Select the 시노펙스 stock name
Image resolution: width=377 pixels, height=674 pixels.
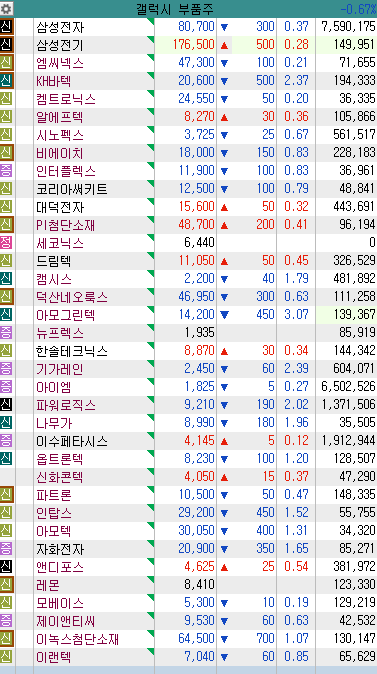click(60, 135)
